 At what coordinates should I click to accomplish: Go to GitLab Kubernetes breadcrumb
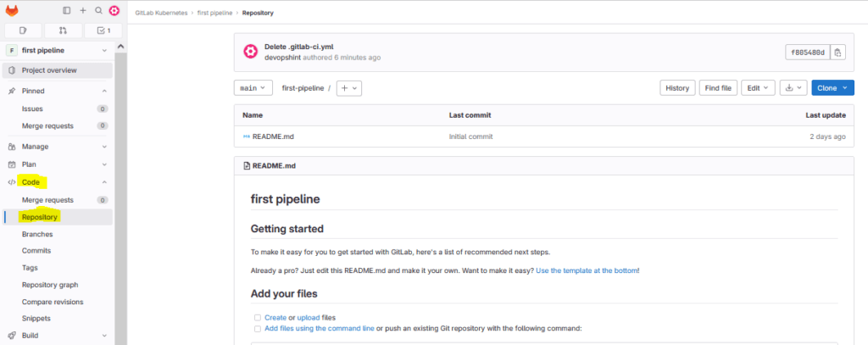pos(162,12)
